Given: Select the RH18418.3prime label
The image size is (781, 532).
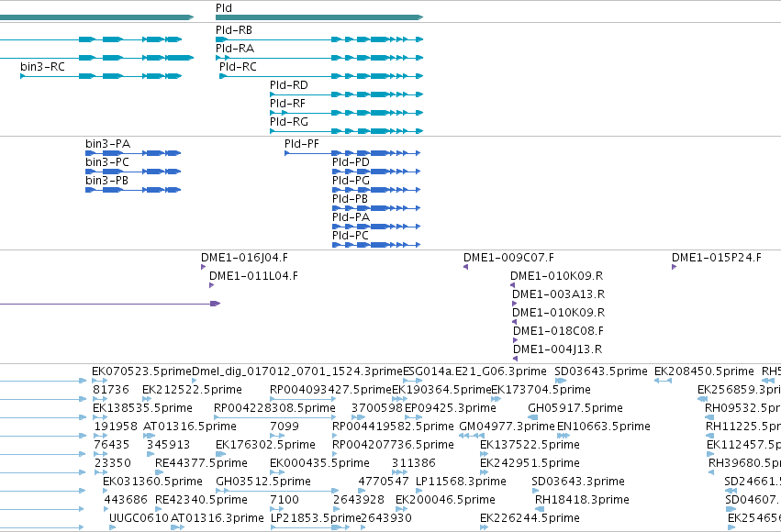Looking at the screenshot, I should click(582, 501).
